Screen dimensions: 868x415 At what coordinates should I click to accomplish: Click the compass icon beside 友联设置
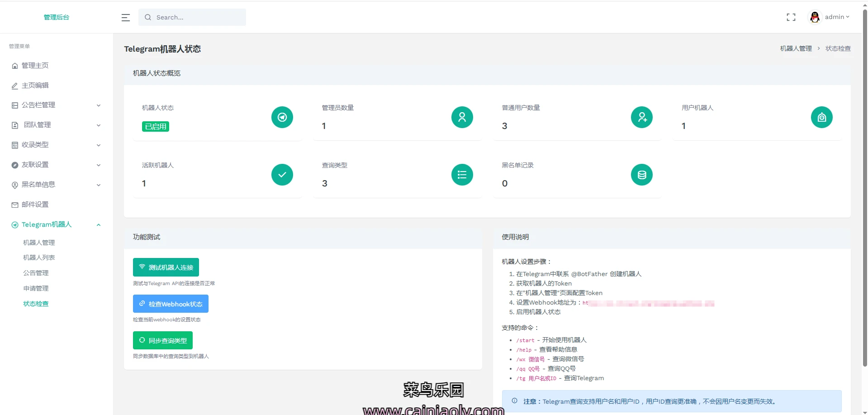point(15,165)
